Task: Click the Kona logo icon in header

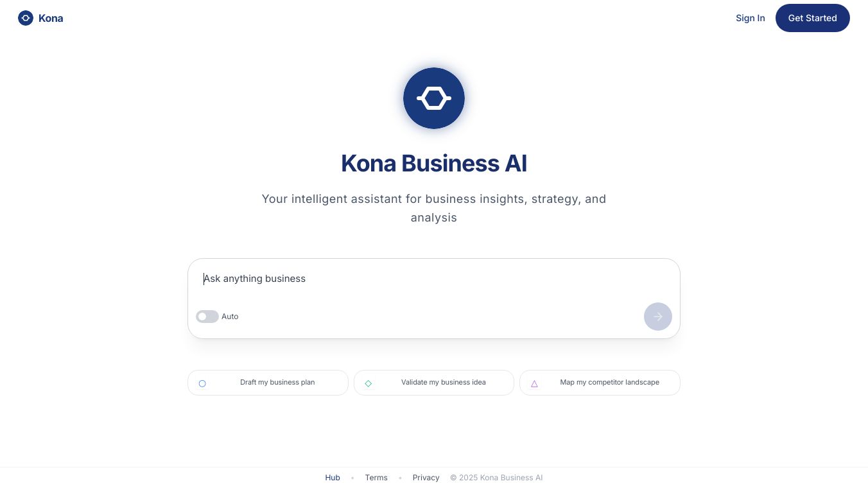Action: pyautogui.click(x=26, y=18)
